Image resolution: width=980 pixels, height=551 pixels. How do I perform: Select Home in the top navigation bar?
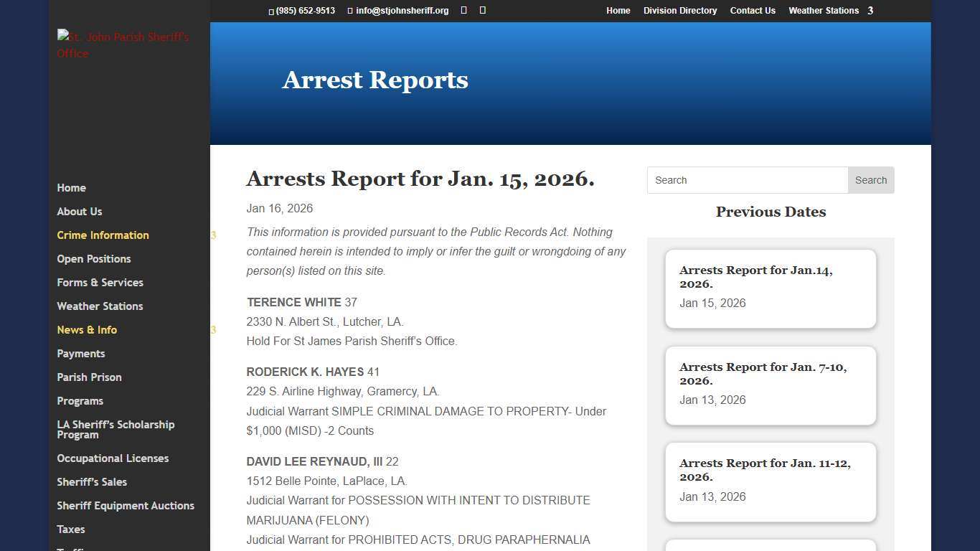click(618, 11)
